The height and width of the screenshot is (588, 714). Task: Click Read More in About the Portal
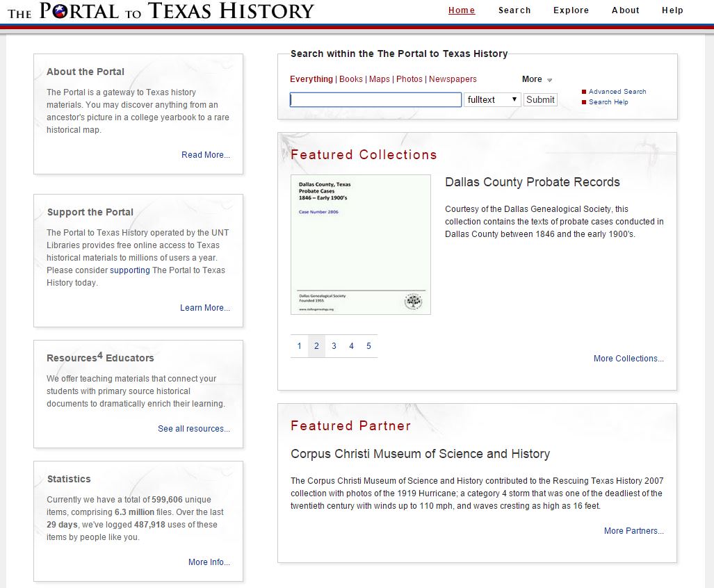coord(206,155)
